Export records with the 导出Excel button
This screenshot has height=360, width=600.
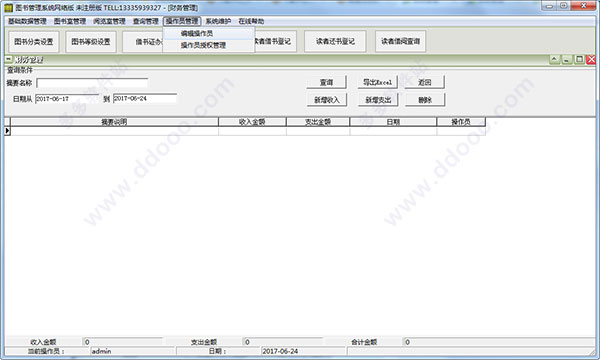[377, 82]
